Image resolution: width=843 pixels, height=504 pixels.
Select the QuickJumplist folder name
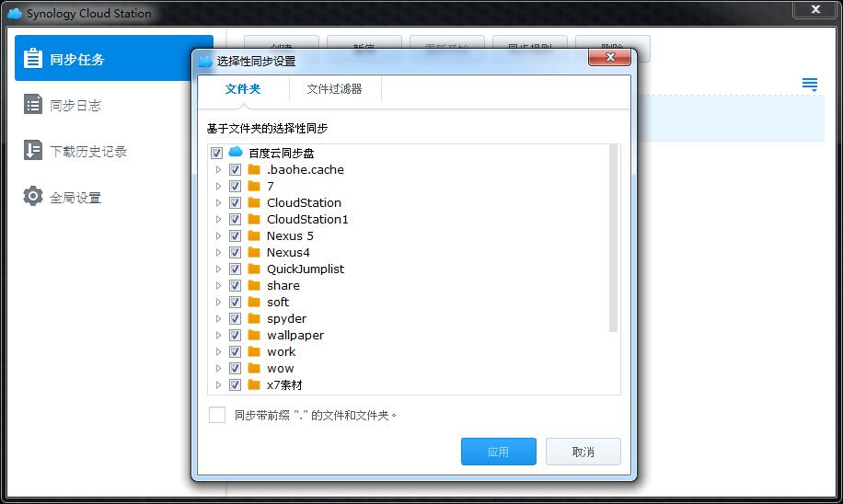(306, 269)
